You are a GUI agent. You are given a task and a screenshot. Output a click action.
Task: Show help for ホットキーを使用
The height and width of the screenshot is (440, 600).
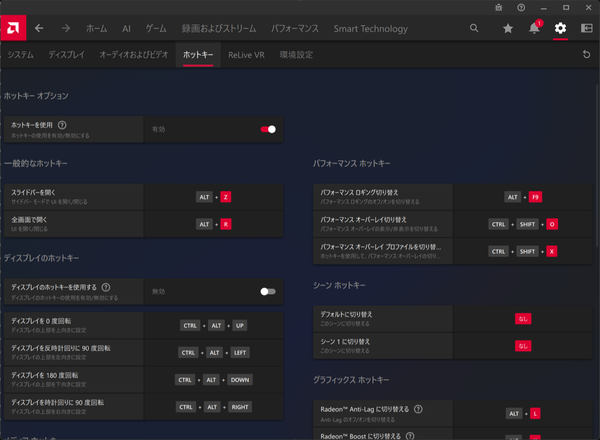point(62,125)
